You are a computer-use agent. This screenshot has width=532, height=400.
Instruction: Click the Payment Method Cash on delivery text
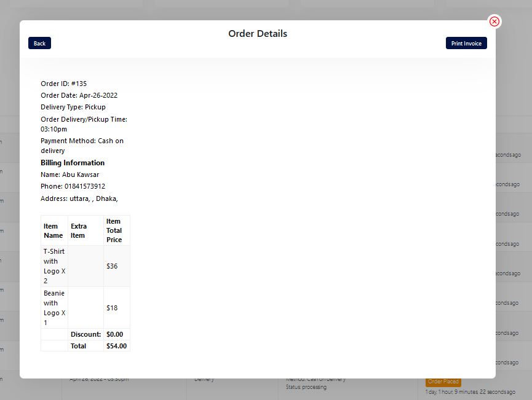[x=82, y=146]
